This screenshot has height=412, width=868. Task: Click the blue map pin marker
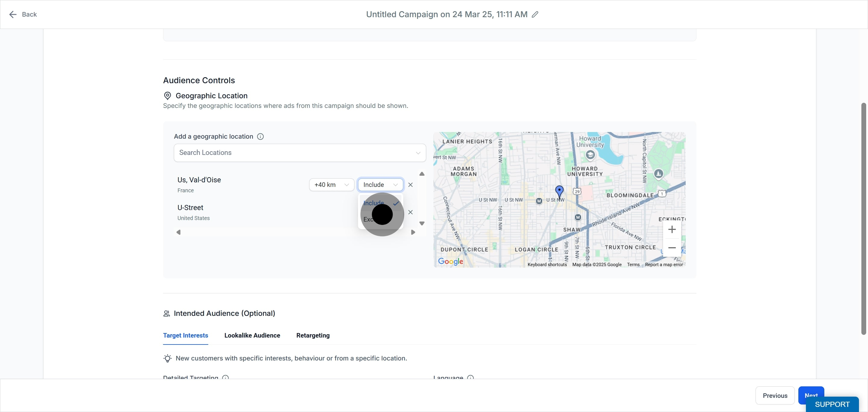pyautogui.click(x=559, y=192)
